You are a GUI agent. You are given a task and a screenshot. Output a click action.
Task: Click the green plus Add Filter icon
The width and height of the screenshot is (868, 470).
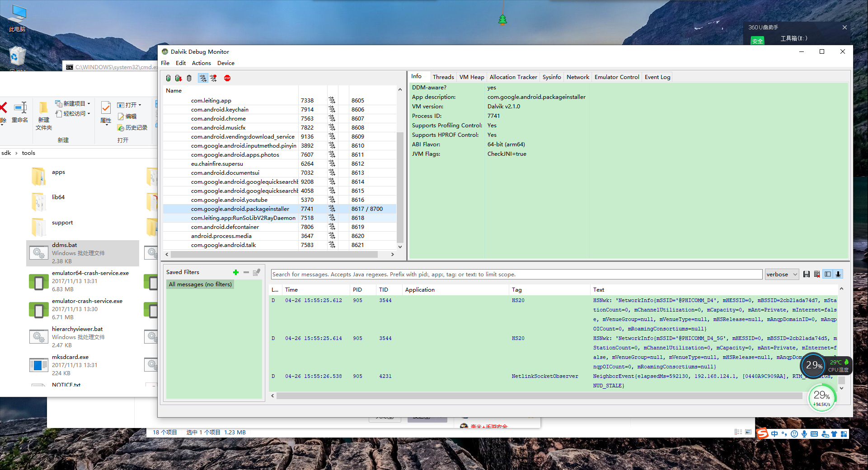coord(235,272)
